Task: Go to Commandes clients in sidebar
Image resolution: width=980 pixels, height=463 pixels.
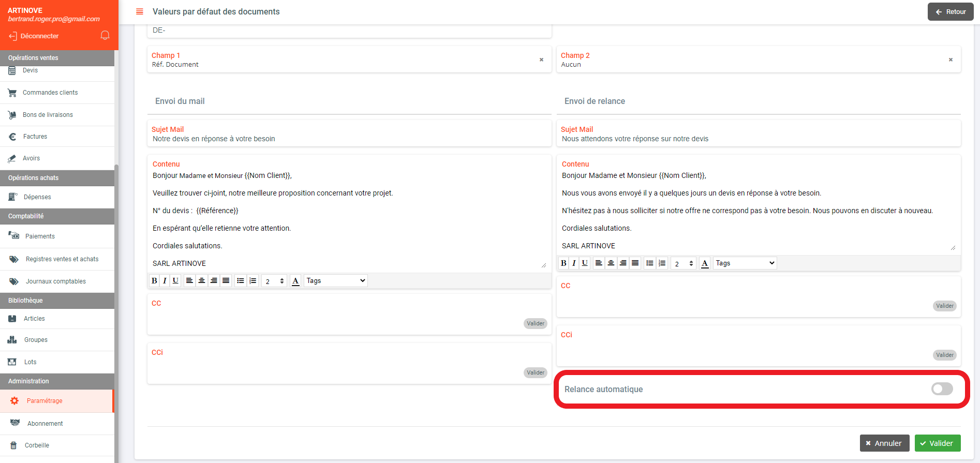Action: click(50, 93)
